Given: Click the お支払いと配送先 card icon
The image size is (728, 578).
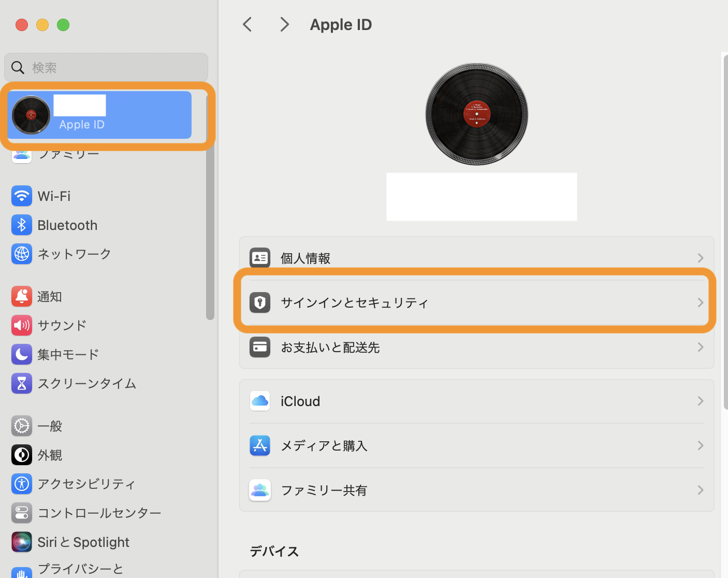Looking at the screenshot, I should point(260,347).
